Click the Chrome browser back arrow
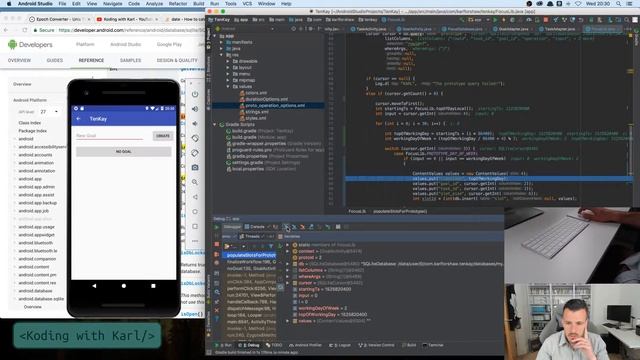640x360 pixels. 6,30
